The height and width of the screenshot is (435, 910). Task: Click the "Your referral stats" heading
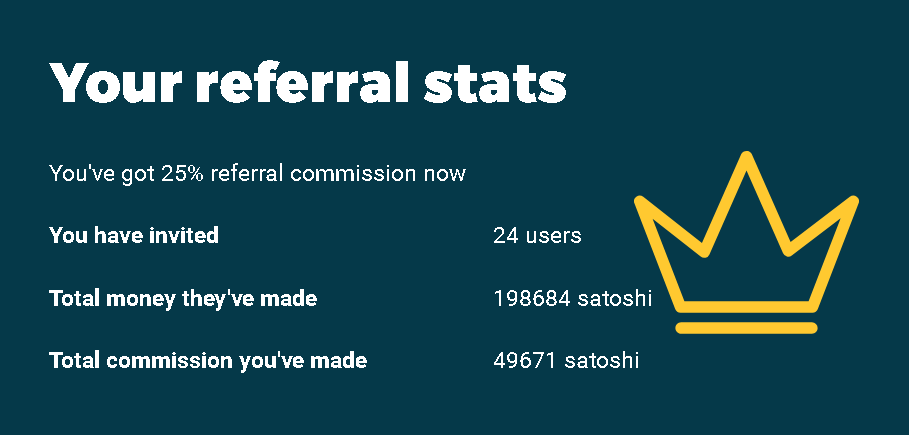[308, 82]
